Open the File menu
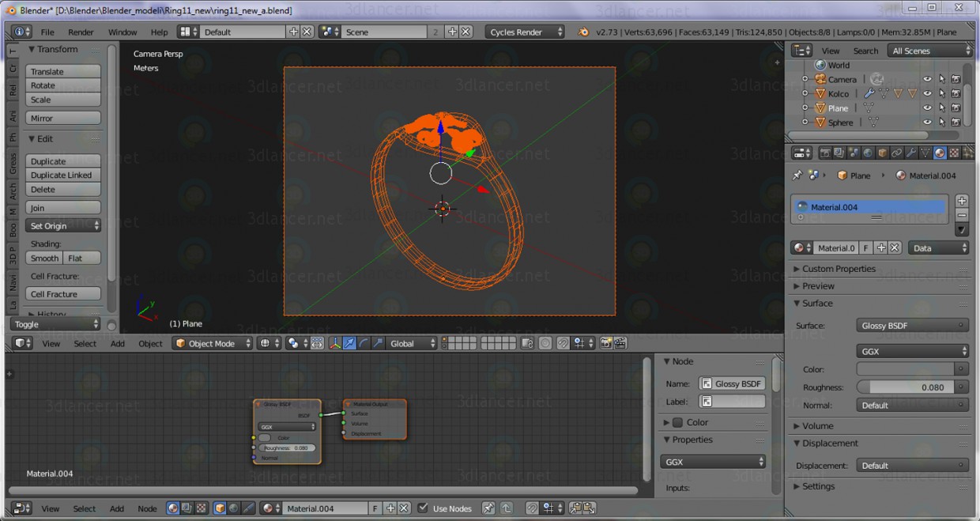This screenshot has width=980, height=521. (x=47, y=32)
